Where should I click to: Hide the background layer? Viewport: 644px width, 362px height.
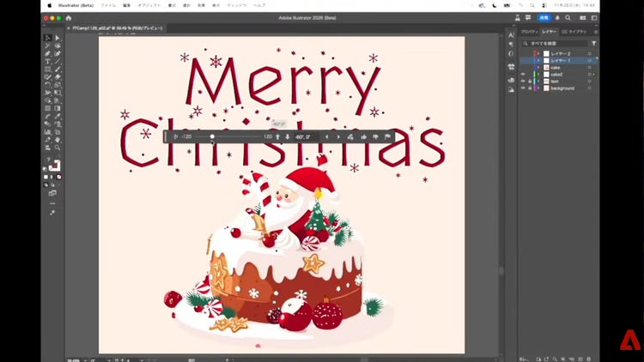(523, 87)
